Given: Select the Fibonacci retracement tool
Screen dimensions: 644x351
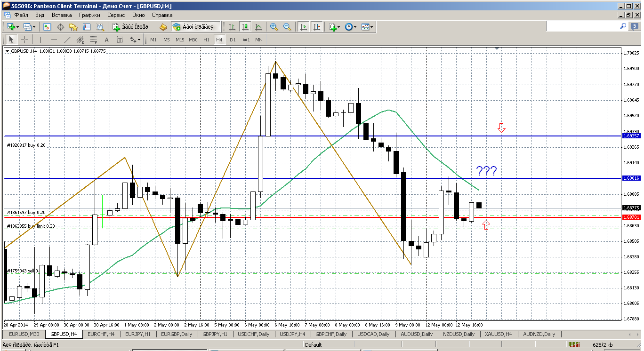Looking at the screenshot, I should (94, 40).
